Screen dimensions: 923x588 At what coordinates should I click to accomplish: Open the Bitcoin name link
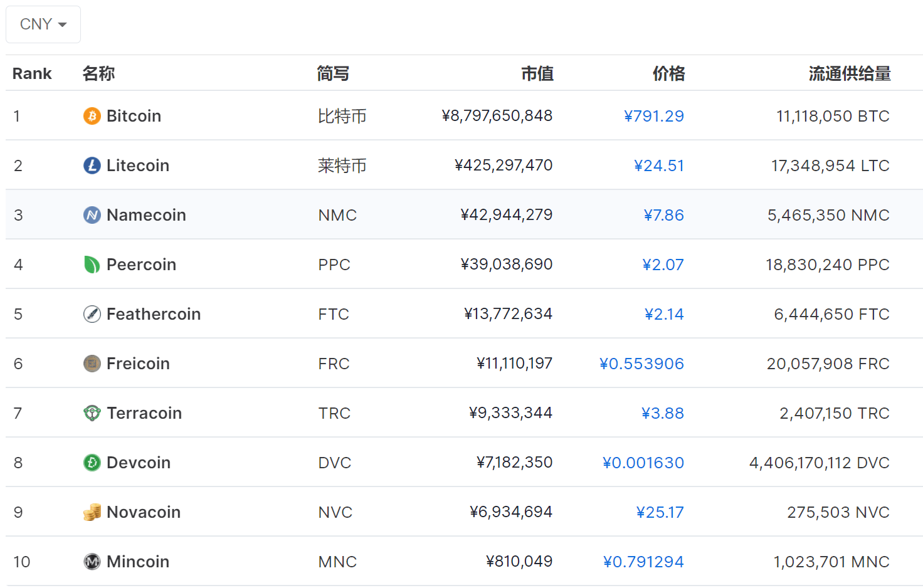(134, 116)
